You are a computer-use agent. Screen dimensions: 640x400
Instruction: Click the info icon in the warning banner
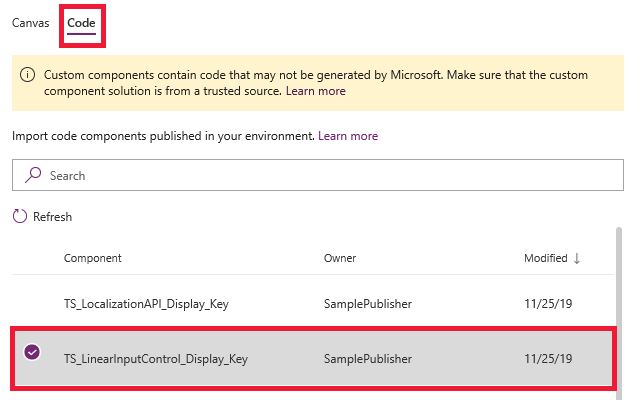pos(27,75)
